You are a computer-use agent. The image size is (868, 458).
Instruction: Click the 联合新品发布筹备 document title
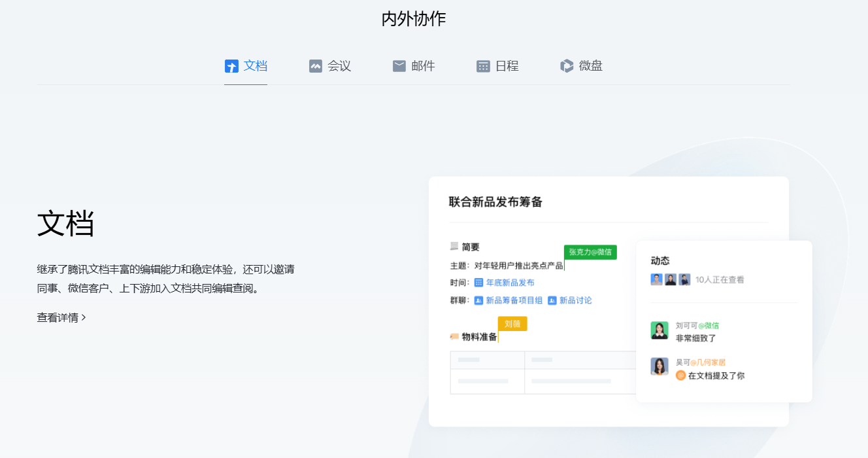(x=496, y=202)
